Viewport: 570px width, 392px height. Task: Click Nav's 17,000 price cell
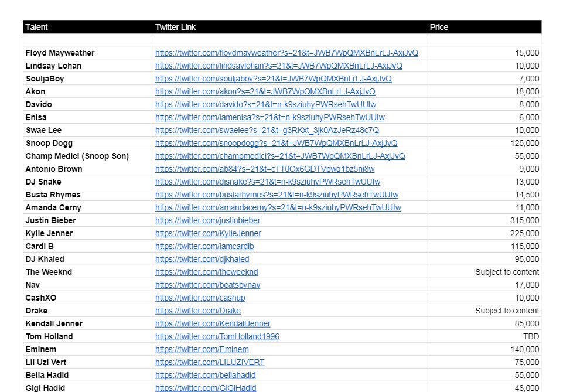click(484, 285)
